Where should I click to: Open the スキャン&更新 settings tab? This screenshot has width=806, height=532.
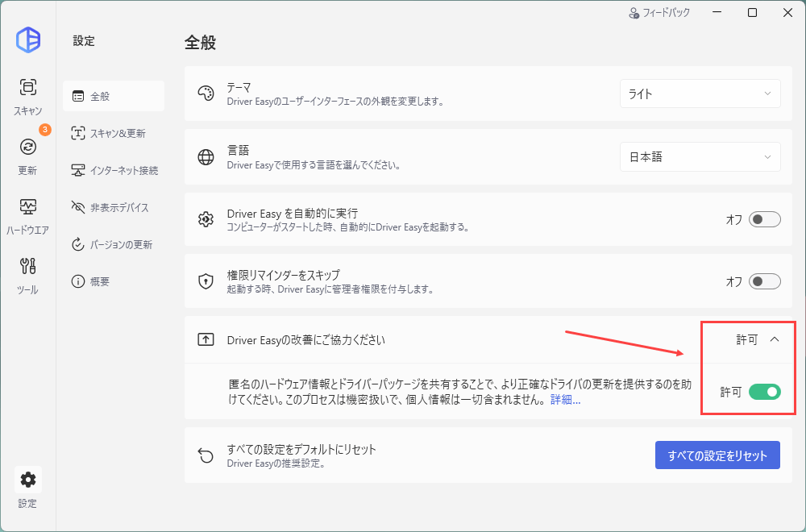(x=114, y=133)
